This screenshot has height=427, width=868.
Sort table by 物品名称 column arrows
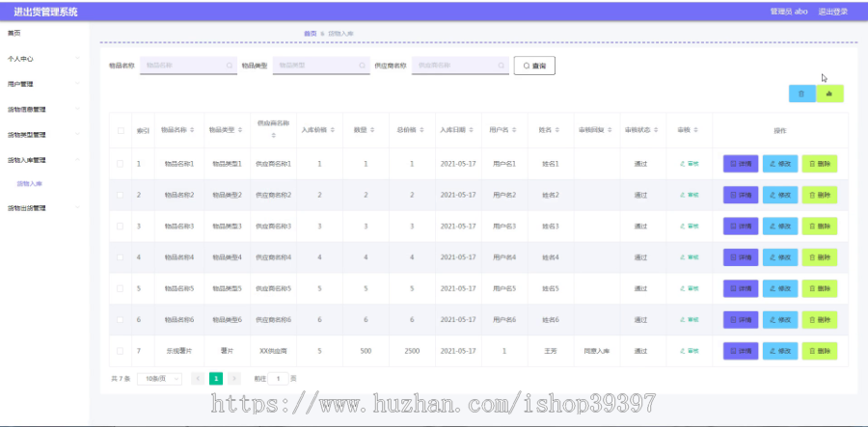[192, 130]
